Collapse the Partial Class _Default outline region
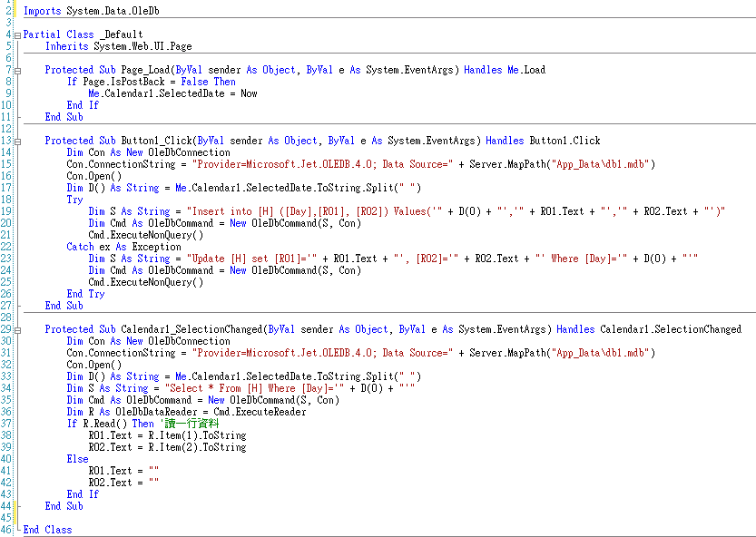The width and height of the screenshot is (756, 537). point(18,35)
